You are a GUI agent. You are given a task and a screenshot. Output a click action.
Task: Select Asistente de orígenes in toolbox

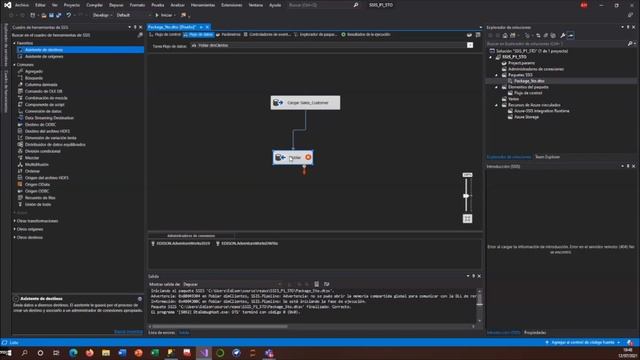pyautogui.click(x=44, y=56)
